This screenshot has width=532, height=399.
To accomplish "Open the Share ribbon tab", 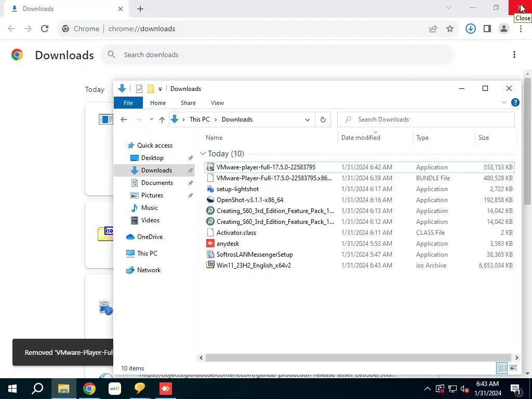I will (x=188, y=103).
